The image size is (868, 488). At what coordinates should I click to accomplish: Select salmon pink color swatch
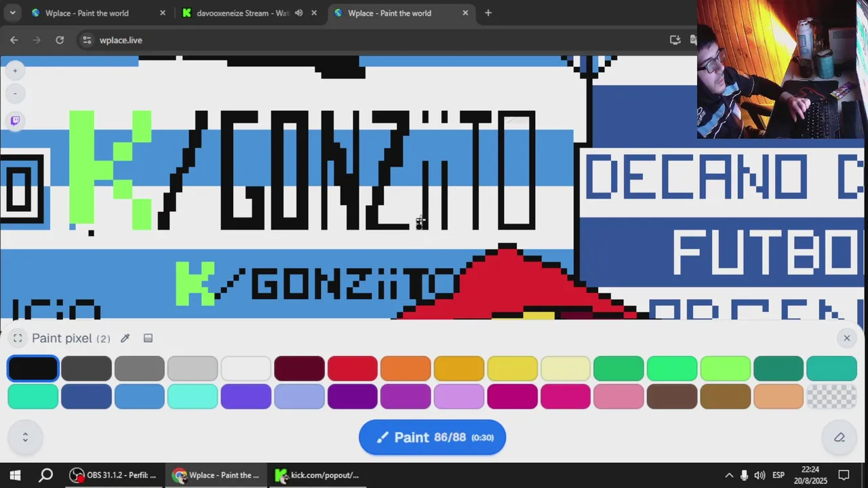(618, 396)
